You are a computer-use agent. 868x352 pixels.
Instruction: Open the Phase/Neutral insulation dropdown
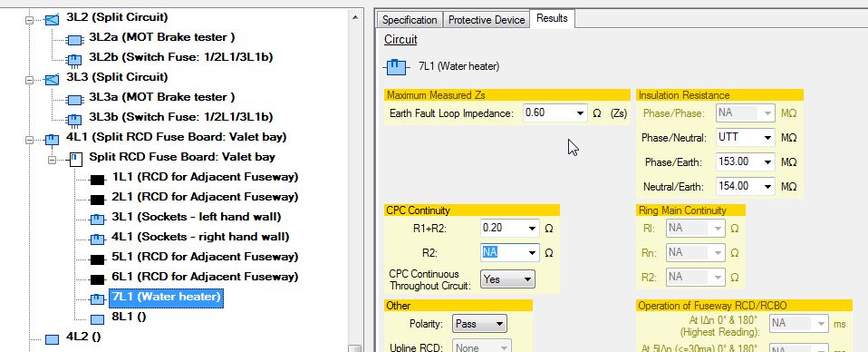pos(767,138)
